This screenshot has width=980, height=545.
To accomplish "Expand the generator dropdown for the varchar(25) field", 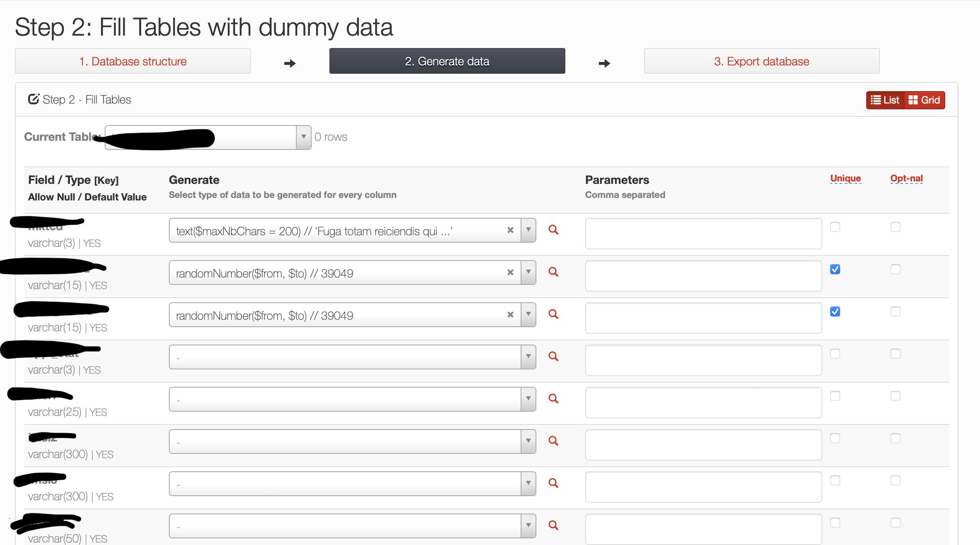I will point(528,399).
